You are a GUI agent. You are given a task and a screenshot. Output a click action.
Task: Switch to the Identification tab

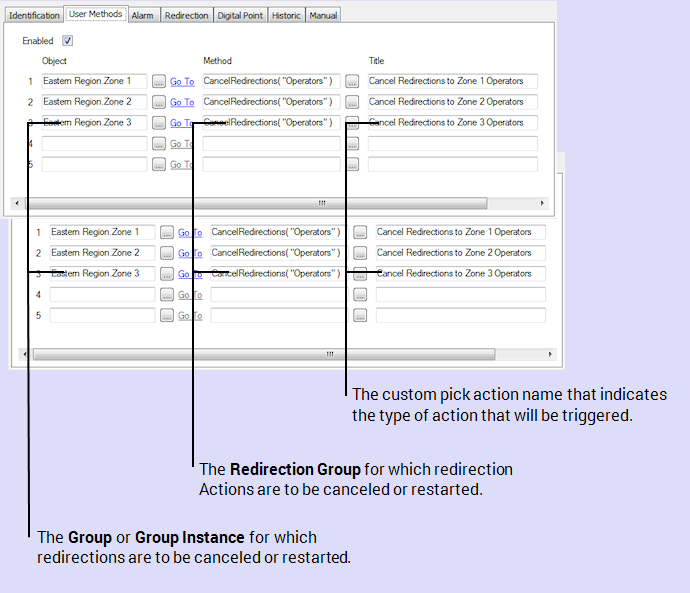pyautogui.click(x=34, y=15)
